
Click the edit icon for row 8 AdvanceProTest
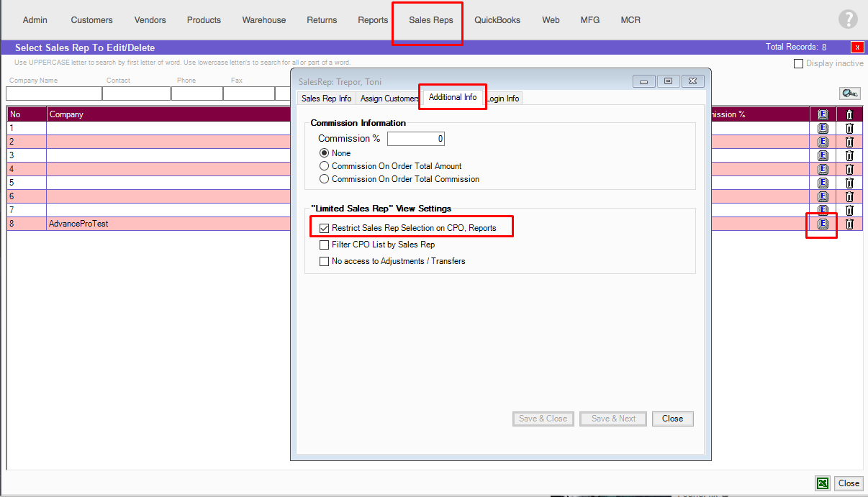coord(823,224)
